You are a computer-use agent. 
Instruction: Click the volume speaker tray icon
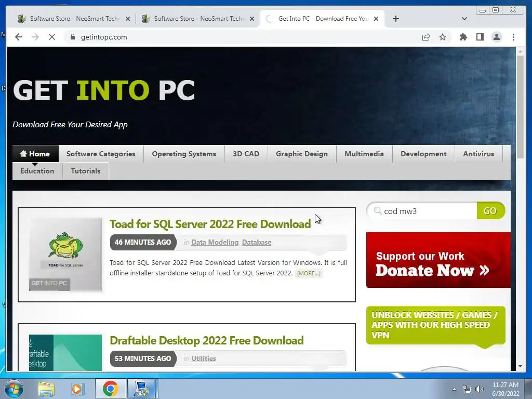(480, 389)
